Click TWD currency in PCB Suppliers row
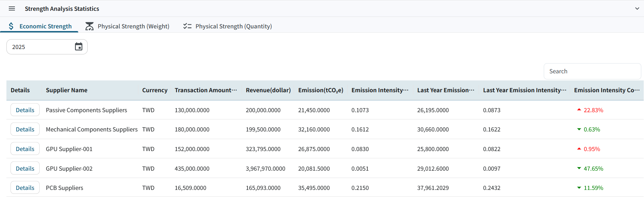 [x=148, y=188]
